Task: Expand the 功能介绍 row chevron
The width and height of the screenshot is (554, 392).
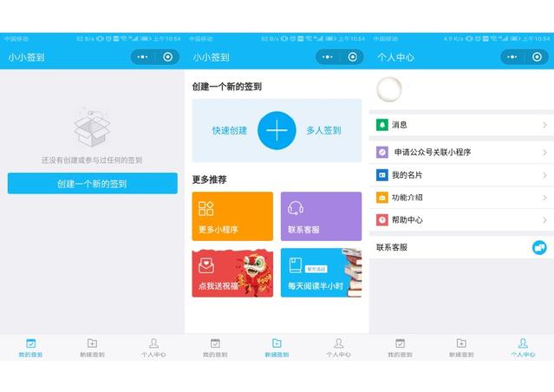Action: click(544, 198)
